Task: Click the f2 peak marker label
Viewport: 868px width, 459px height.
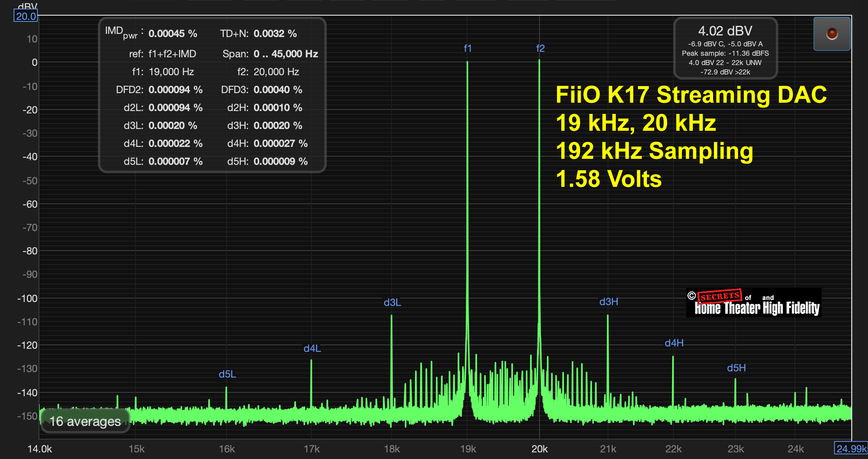Action: [540, 48]
